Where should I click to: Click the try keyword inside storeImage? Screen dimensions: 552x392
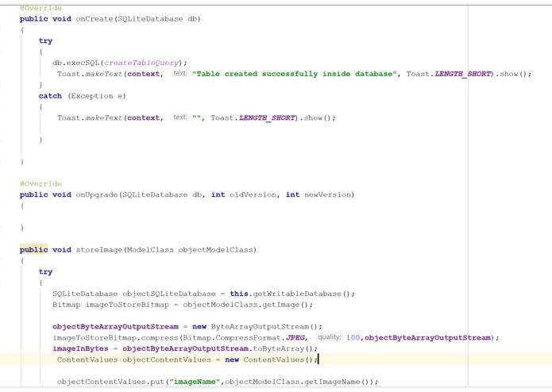coord(45,271)
